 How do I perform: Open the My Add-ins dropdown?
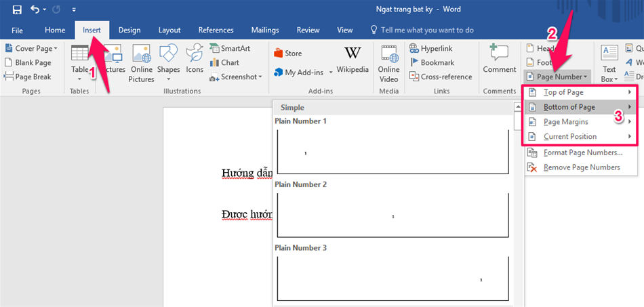[303, 72]
